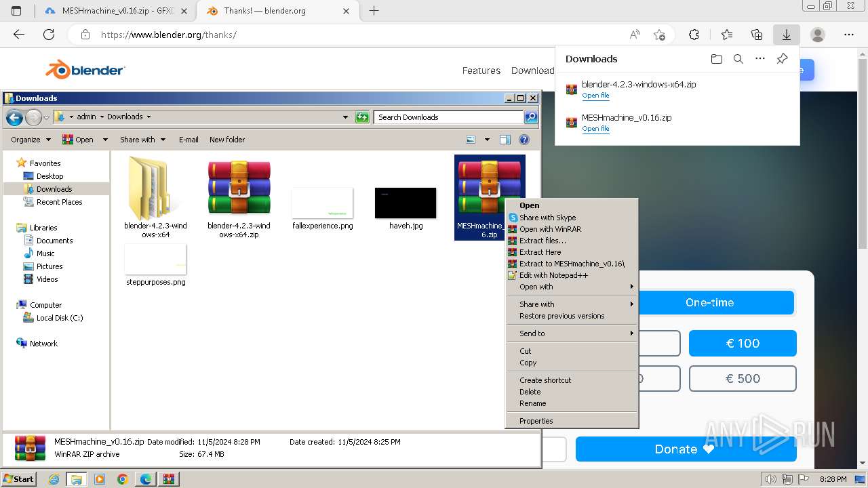
Task: Expand Share with submenu in context menu
Action: click(572, 304)
